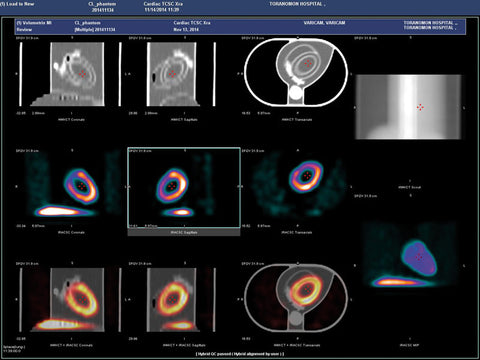This screenshot has height=360, width=480.
Task: Click 'CL_phantom' in the top header row
Action: pos(103,4)
